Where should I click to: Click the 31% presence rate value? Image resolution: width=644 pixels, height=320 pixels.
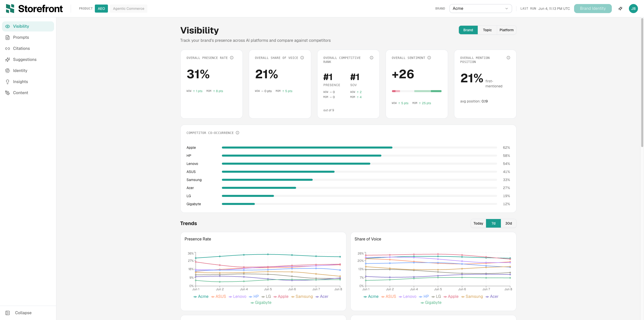tap(198, 74)
